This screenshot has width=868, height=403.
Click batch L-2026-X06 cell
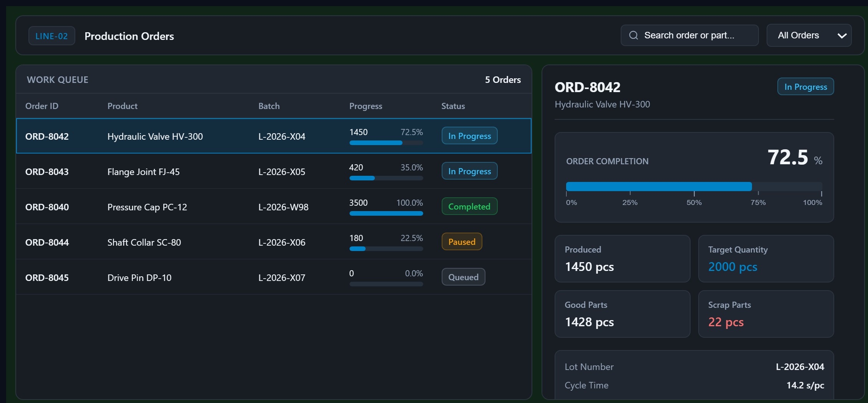tap(282, 243)
